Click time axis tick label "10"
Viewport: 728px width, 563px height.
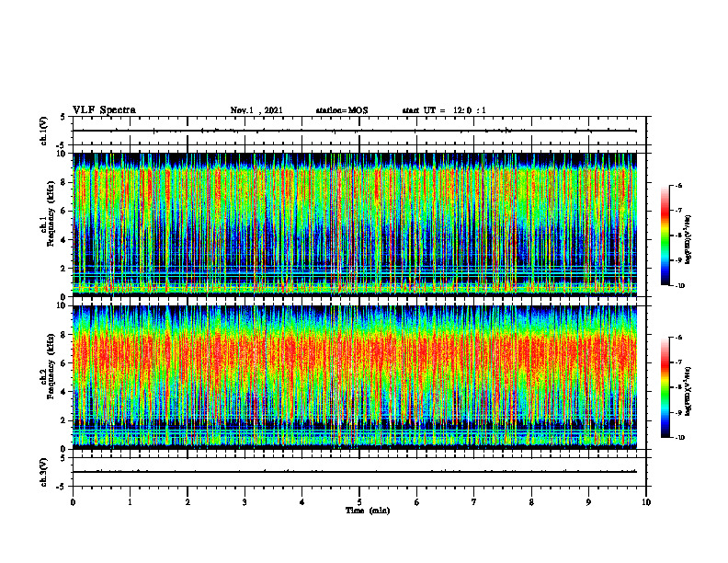click(x=646, y=502)
